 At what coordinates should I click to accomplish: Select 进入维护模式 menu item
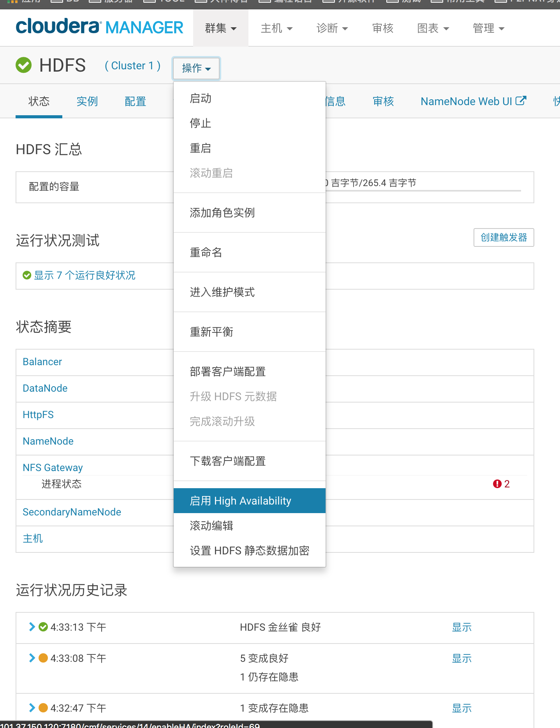tap(250, 292)
